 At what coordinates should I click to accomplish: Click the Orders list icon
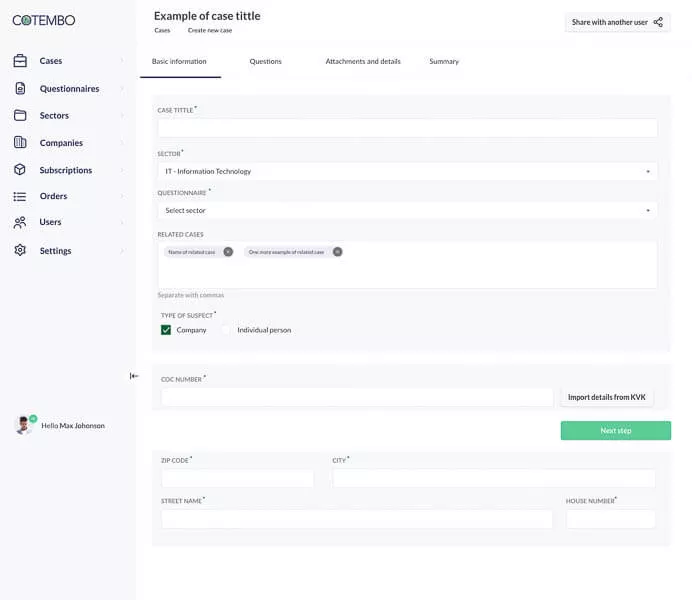[x=20, y=196]
